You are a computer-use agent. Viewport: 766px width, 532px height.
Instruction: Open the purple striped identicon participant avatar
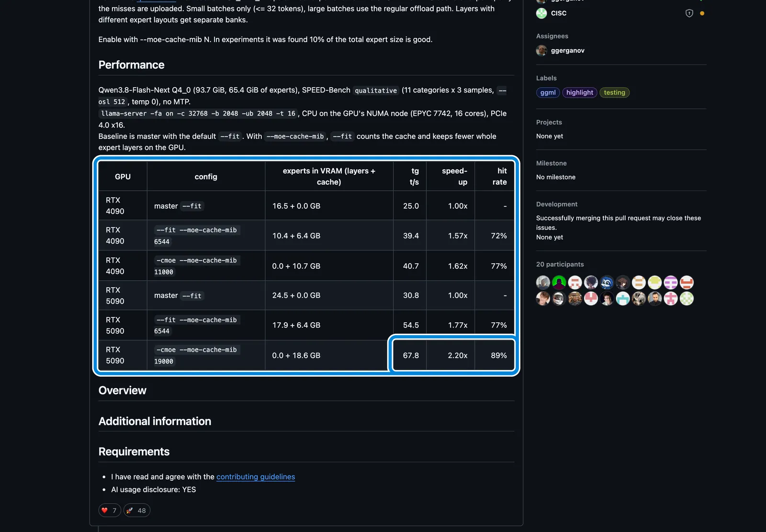tap(671, 283)
